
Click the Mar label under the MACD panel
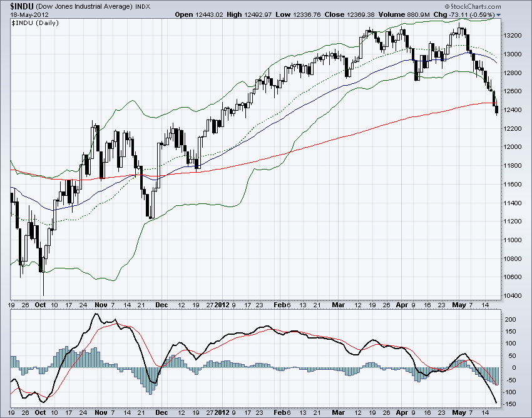pos(338,412)
